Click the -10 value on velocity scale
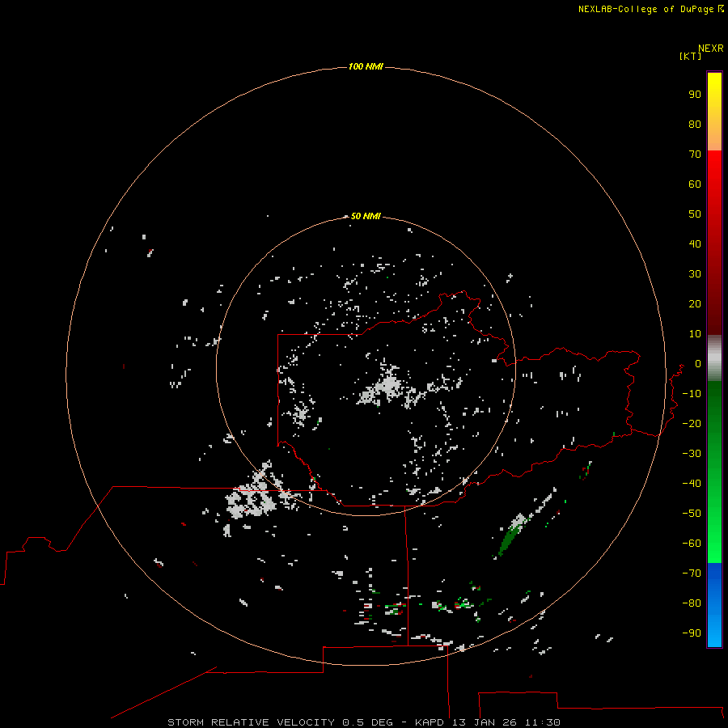The image size is (728, 728). click(692, 394)
